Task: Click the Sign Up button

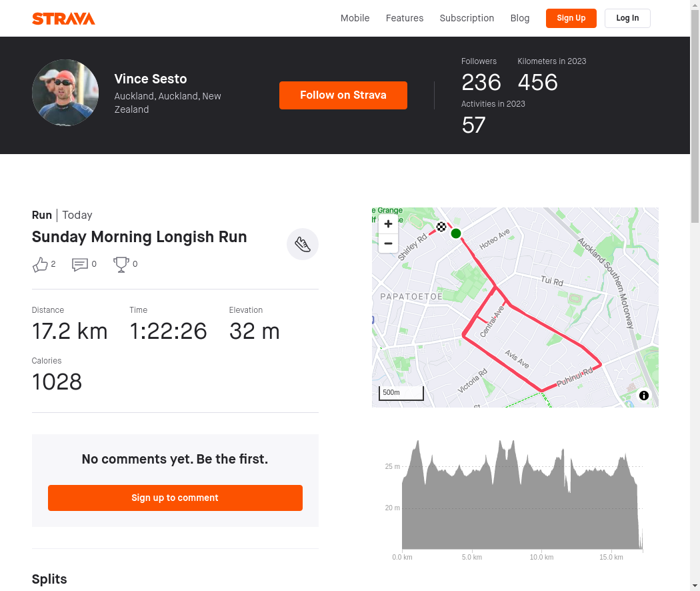Action: (x=571, y=18)
